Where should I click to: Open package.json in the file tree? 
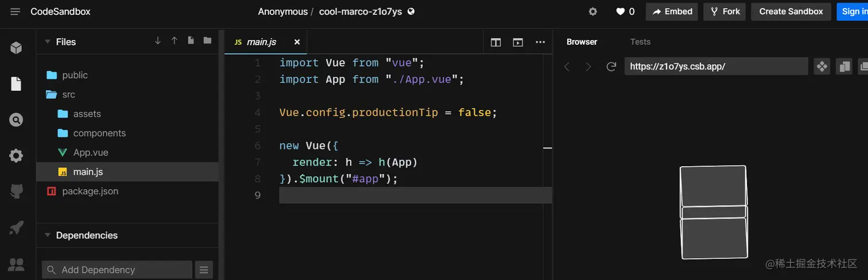[x=127, y=191]
